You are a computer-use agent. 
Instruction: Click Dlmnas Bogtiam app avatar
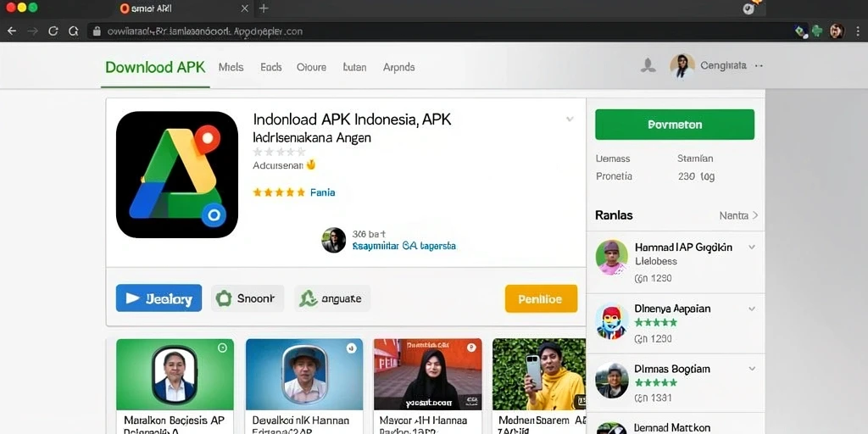[612, 381]
